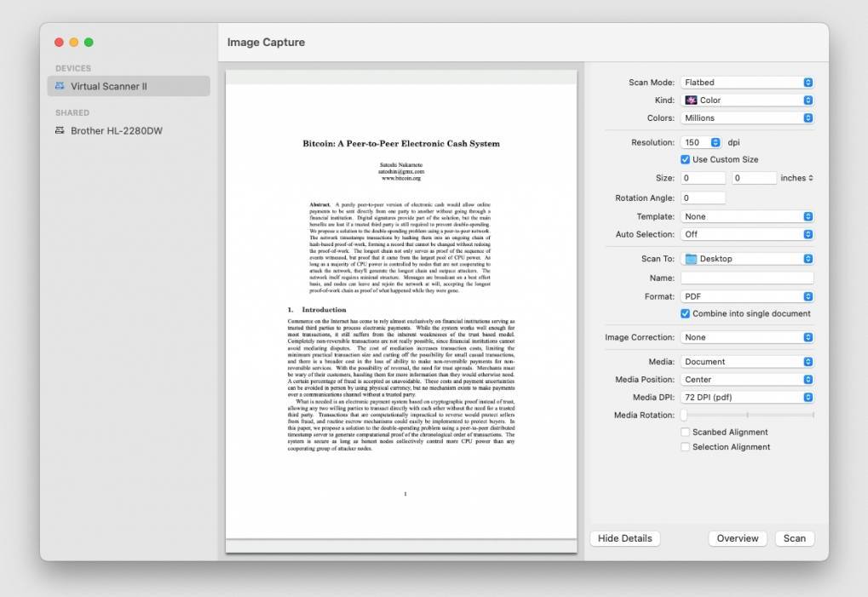The height and width of the screenshot is (597, 868).
Task: Open the Auto Selection dropdown
Action: 747,234
